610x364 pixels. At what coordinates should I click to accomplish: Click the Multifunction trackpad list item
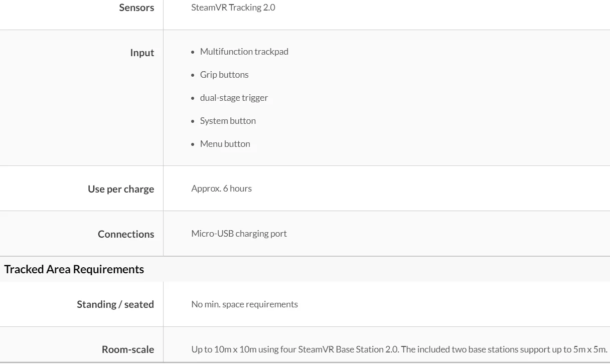tap(244, 52)
